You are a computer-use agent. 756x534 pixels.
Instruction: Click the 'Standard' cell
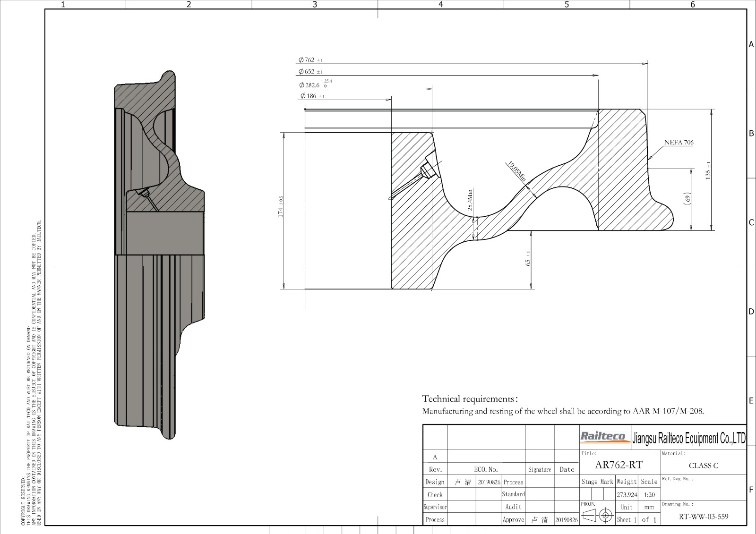coord(513,494)
